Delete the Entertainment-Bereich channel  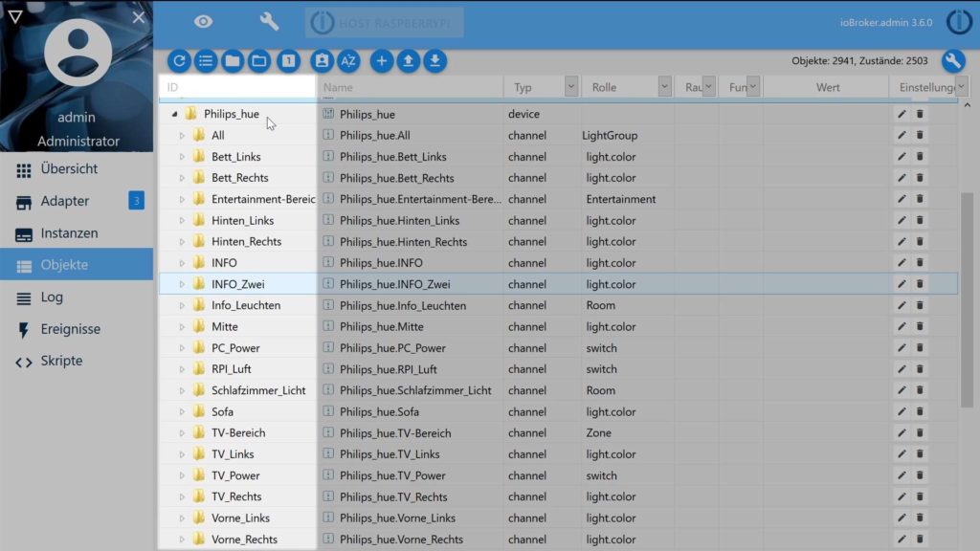[920, 199]
